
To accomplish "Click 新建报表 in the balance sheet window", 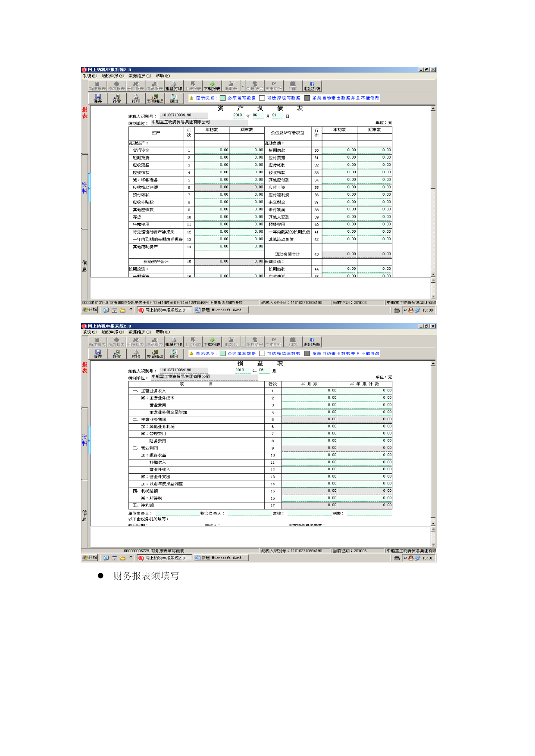I will (x=97, y=86).
